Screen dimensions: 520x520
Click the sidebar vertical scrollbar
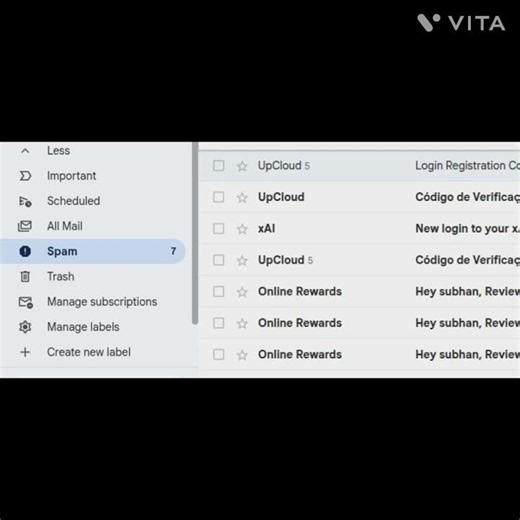coord(195,233)
